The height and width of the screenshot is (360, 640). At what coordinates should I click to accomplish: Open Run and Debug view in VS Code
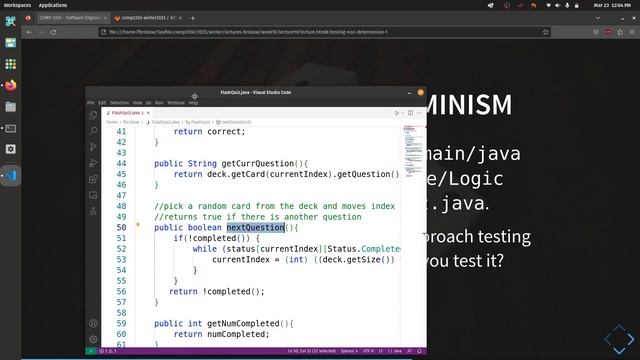pyautogui.click(x=93, y=163)
